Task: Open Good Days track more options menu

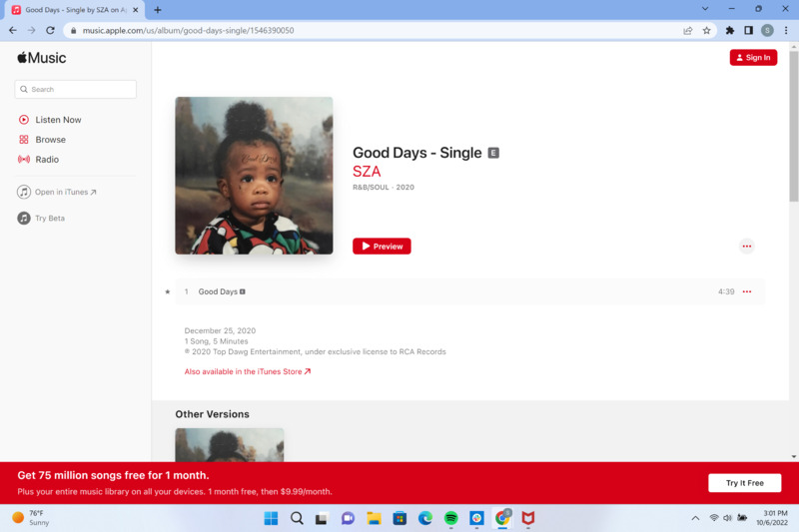Action: (746, 291)
